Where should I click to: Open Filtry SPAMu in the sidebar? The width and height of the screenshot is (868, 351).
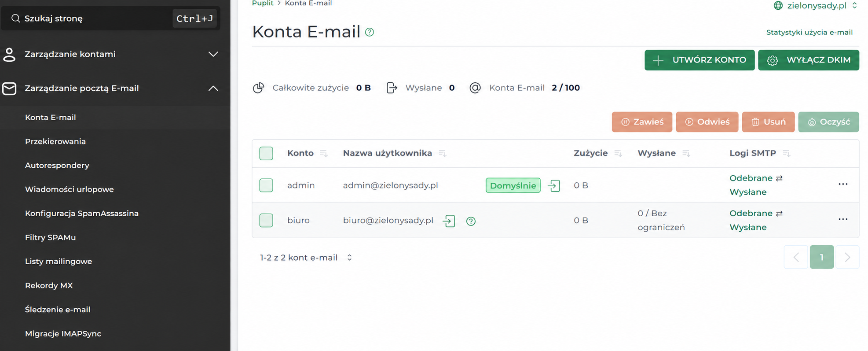click(x=51, y=237)
